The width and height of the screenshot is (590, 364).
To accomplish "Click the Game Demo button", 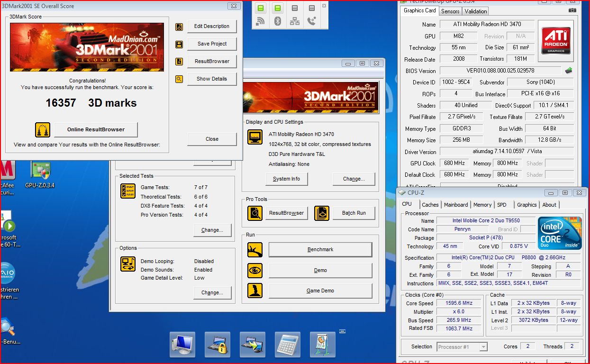I will [320, 291].
